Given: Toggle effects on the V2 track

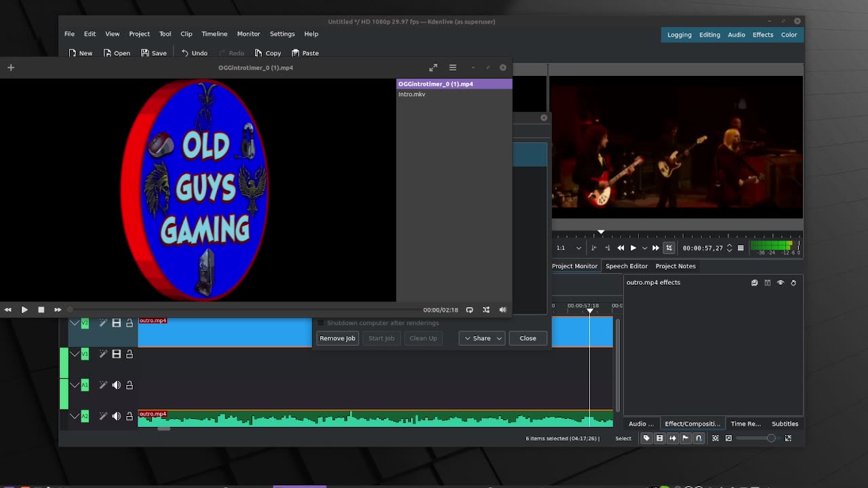Looking at the screenshot, I should (x=103, y=323).
